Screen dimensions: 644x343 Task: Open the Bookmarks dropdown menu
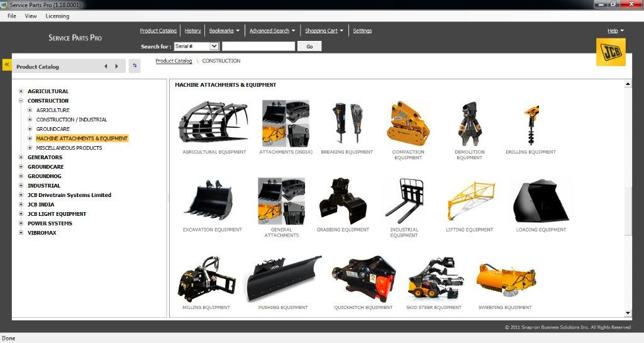pyautogui.click(x=225, y=31)
